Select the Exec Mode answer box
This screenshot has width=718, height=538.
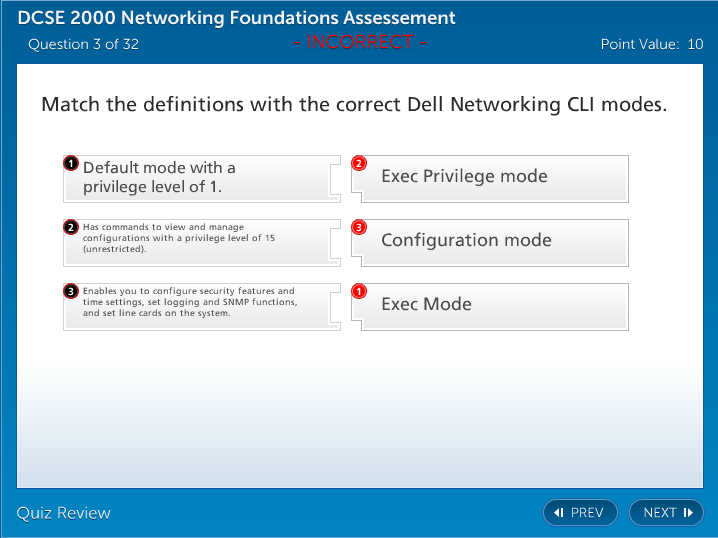coord(495,305)
